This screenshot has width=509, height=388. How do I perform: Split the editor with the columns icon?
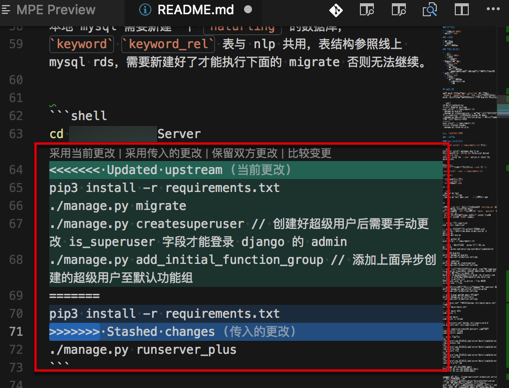462,9
